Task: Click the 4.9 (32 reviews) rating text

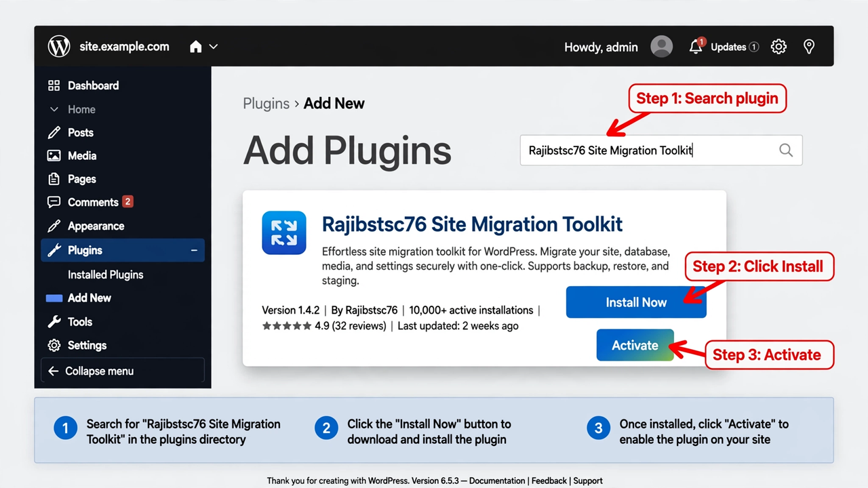Action: pyautogui.click(x=351, y=326)
